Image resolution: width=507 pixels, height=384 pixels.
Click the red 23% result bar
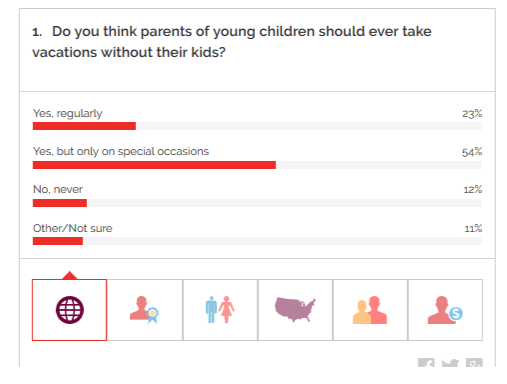84,126
